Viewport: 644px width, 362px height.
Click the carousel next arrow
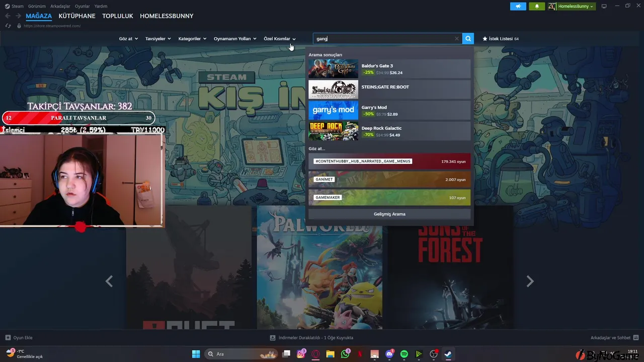pos(530,282)
